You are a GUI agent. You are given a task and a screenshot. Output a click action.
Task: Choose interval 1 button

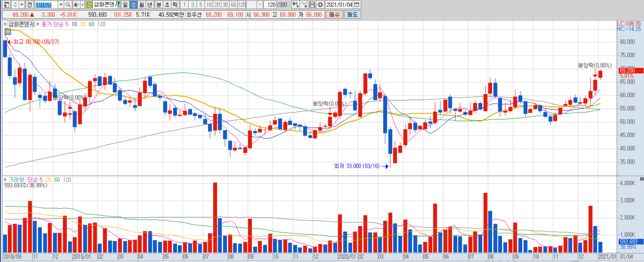[184, 5]
